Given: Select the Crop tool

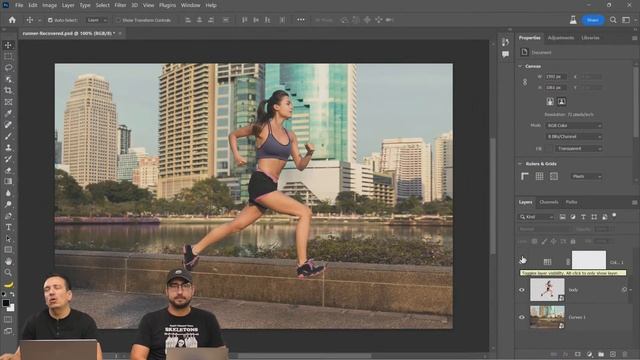Looking at the screenshot, I should 8,91.
